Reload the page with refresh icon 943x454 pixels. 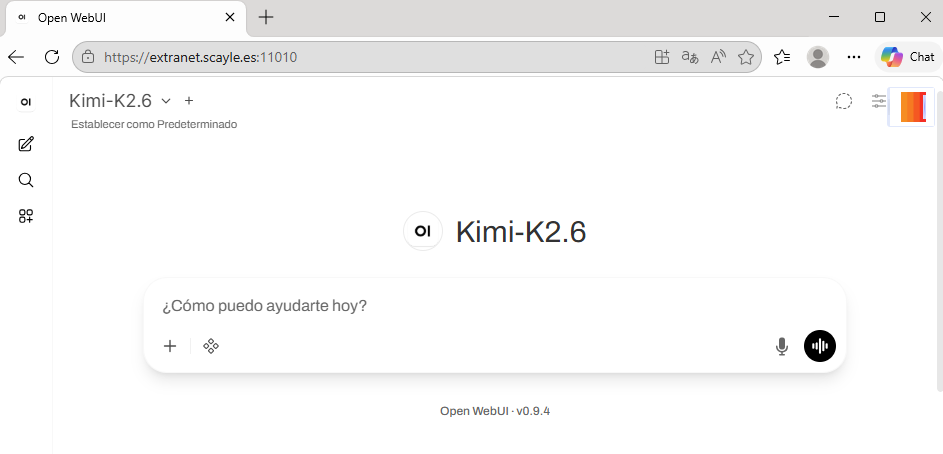52,57
